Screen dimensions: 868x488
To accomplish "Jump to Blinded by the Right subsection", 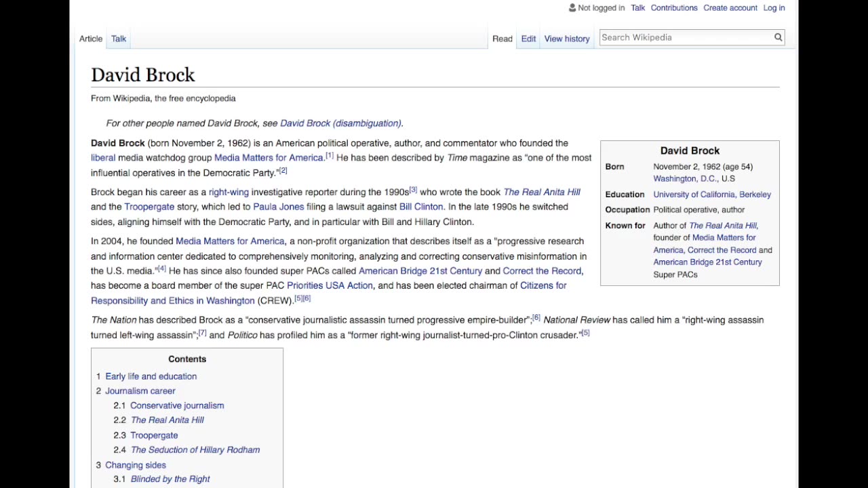I will [170, 479].
